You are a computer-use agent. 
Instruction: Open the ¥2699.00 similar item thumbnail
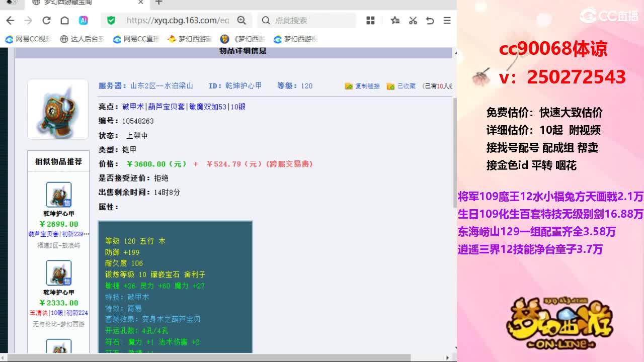tap(58, 195)
